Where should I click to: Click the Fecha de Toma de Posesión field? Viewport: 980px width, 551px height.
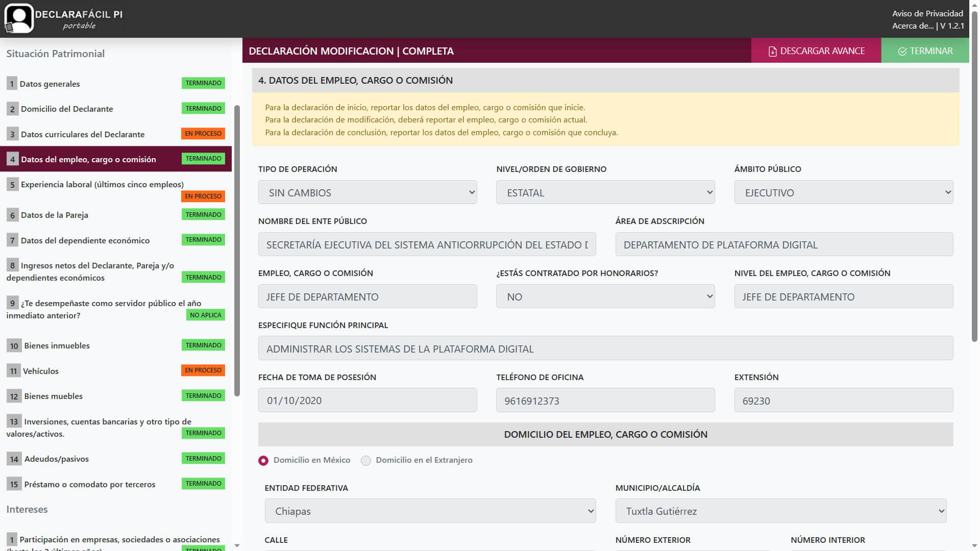click(367, 400)
